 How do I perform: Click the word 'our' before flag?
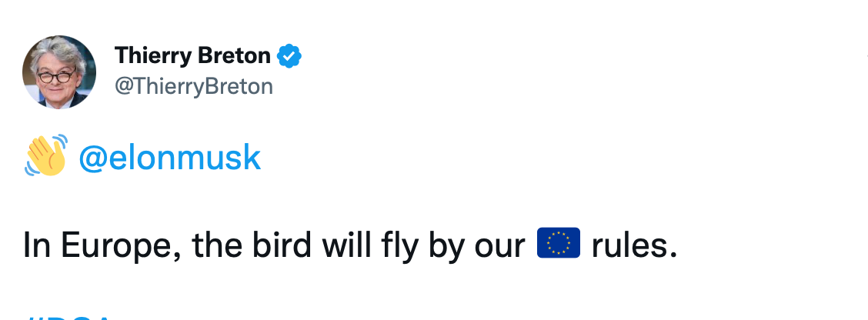[500, 248]
